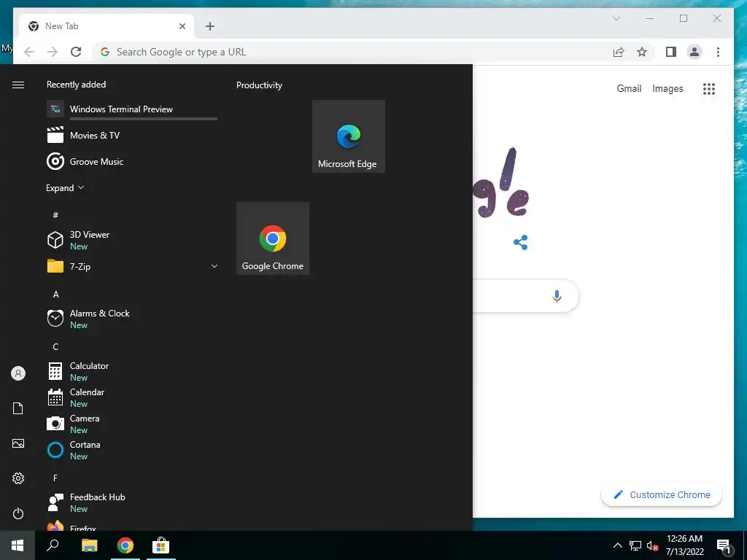Viewport: 747px width, 560px height.
Task: Open the Google apps grid
Action: point(709,88)
